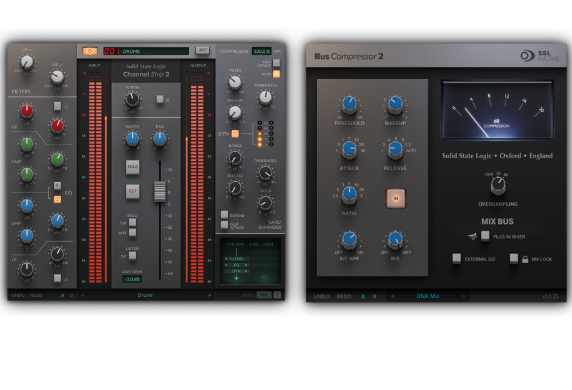Screen dimensions: 572x390
Task: Enable gate EXPAND switch
Action: point(224,215)
